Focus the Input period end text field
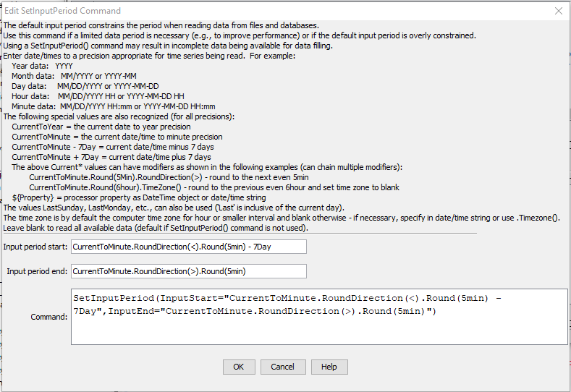 point(188,271)
